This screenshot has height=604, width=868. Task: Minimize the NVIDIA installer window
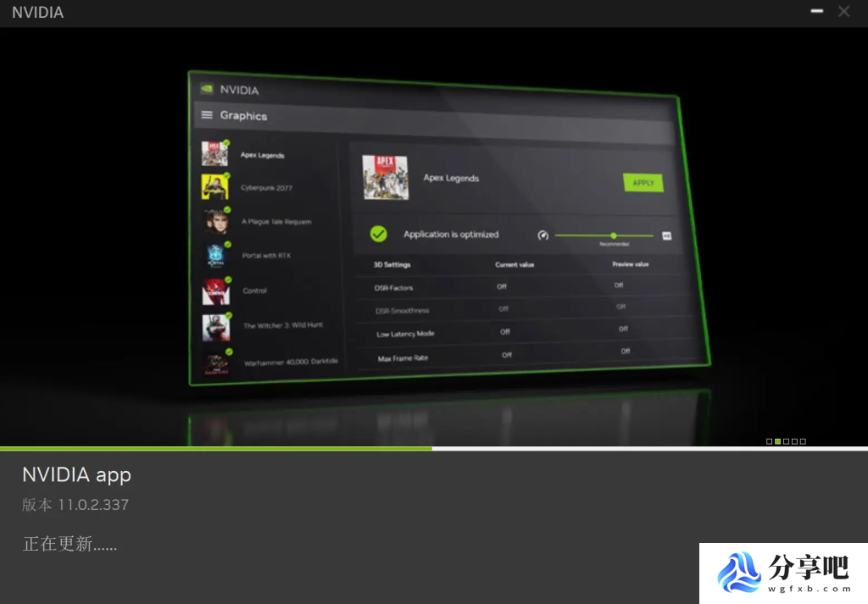[x=816, y=11]
